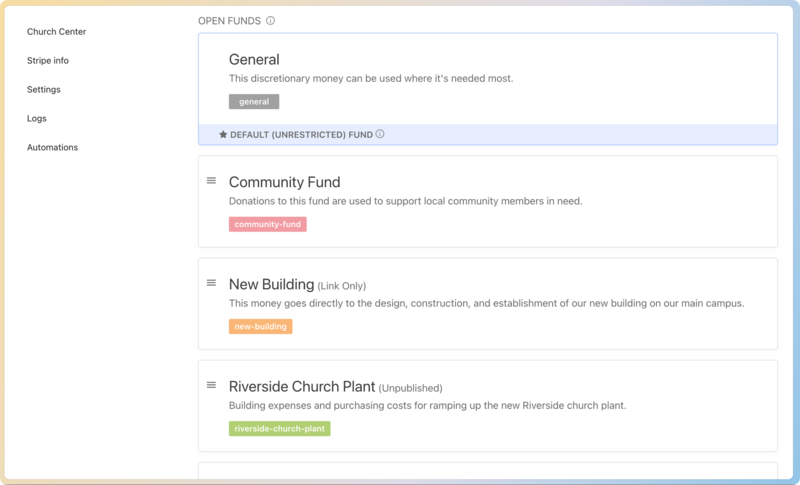800x485 pixels.
Task: Select the Riverside Church Plant drag handle
Action: pyautogui.click(x=211, y=385)
